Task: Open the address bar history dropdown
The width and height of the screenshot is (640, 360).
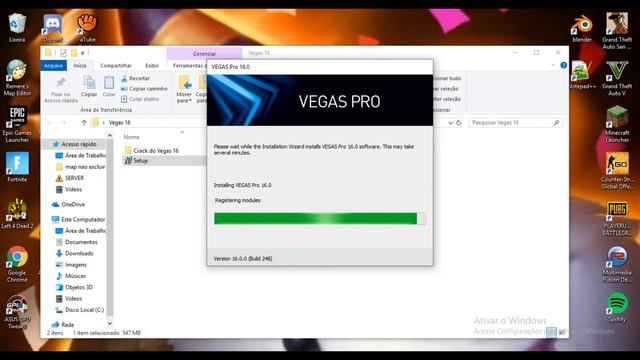Action: click(x=450, y=122)
